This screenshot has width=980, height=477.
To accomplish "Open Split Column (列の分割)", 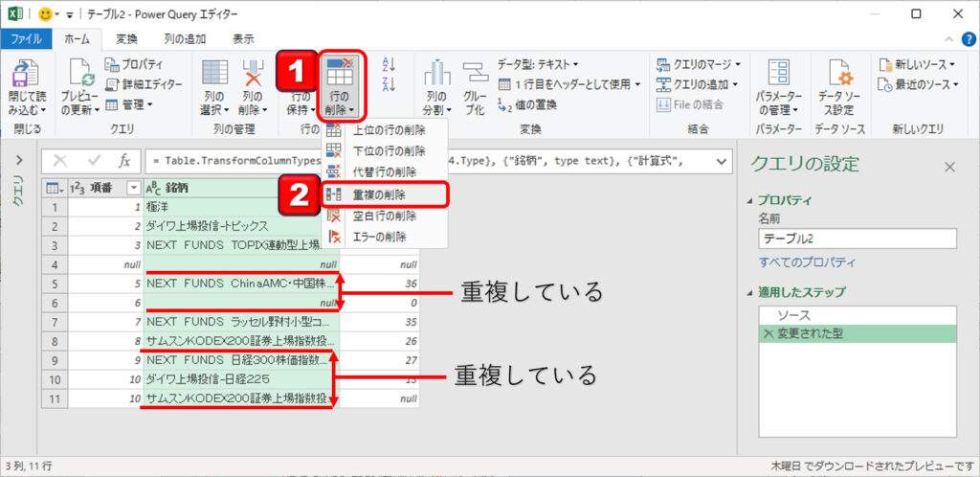I will tap(436, 87).
